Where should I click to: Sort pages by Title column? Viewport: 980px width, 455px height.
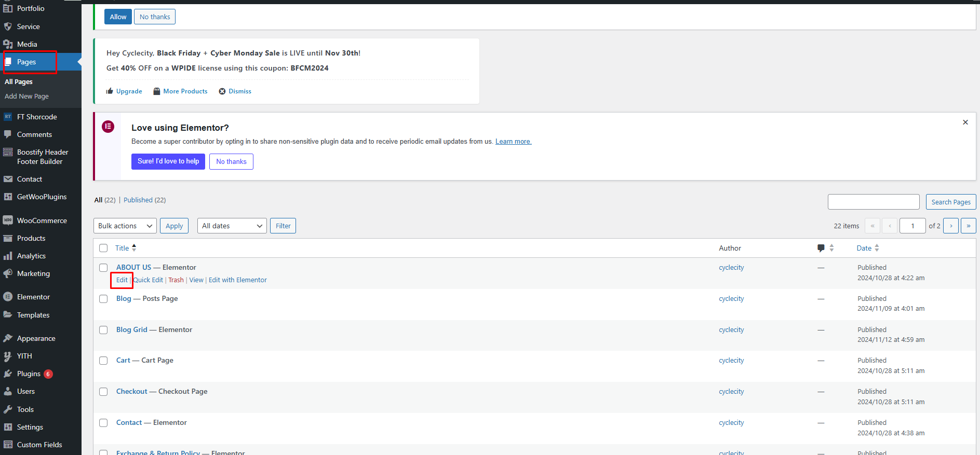coord(126,248)
